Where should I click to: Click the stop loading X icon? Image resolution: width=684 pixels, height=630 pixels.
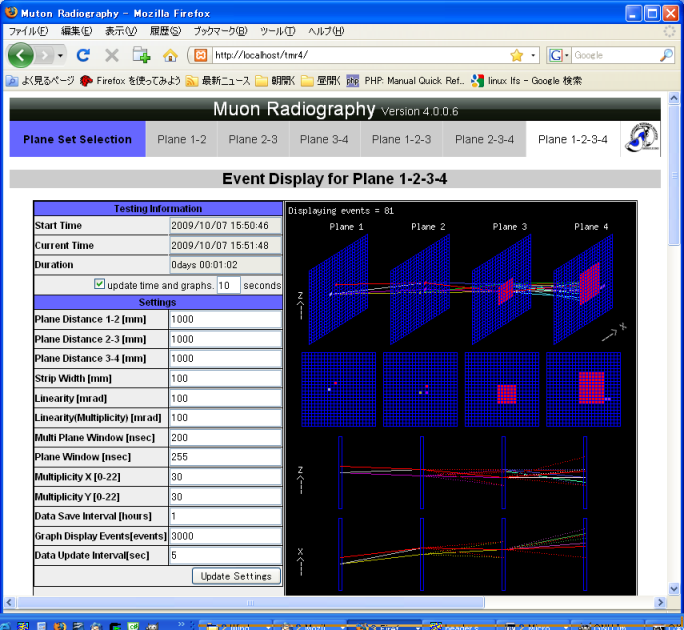coord(112,55)
